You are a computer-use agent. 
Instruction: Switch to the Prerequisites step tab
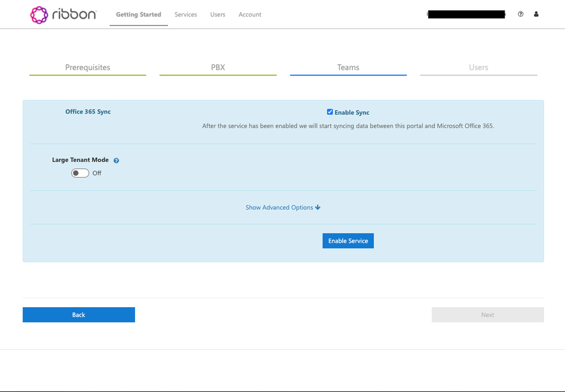click(x=88, y=68)
